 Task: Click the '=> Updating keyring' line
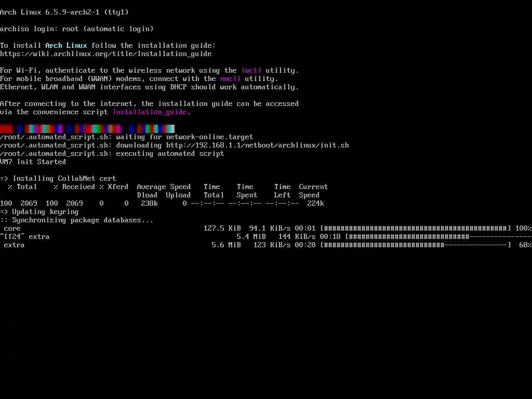pyautogui.click(x=39, y=212)
